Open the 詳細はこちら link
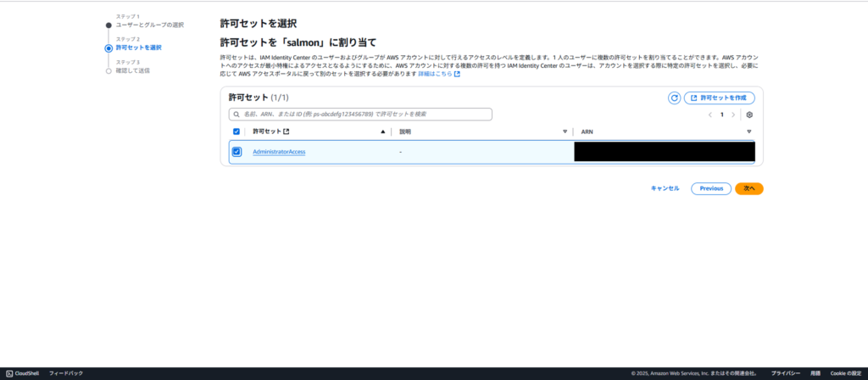The image size is (868, 380). click(435, 74)
